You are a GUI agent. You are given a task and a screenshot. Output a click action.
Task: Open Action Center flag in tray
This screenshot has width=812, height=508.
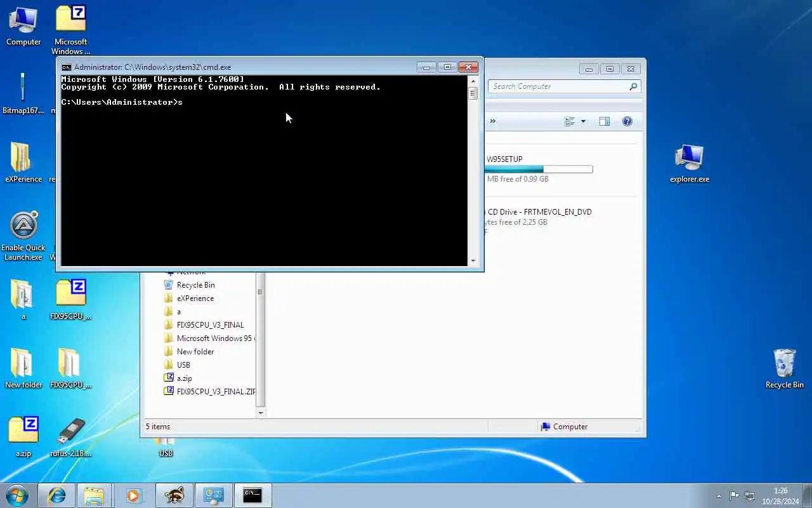(734, 496)
